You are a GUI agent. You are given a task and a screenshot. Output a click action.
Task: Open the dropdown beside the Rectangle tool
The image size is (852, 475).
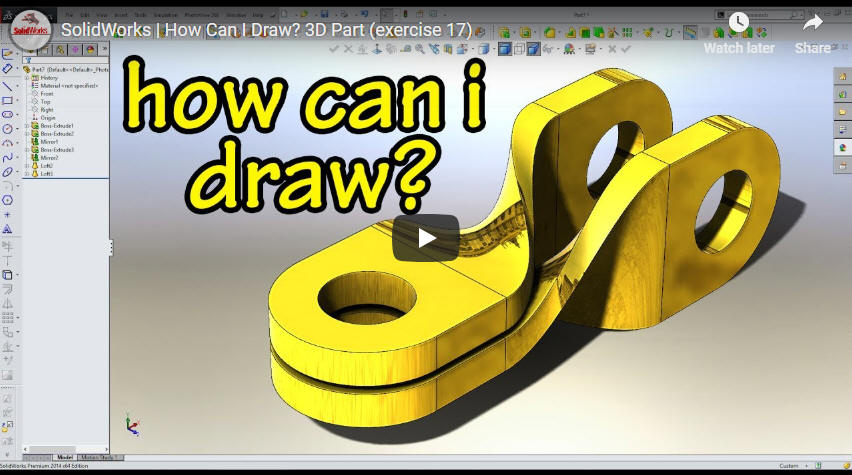tap(17, 101)
